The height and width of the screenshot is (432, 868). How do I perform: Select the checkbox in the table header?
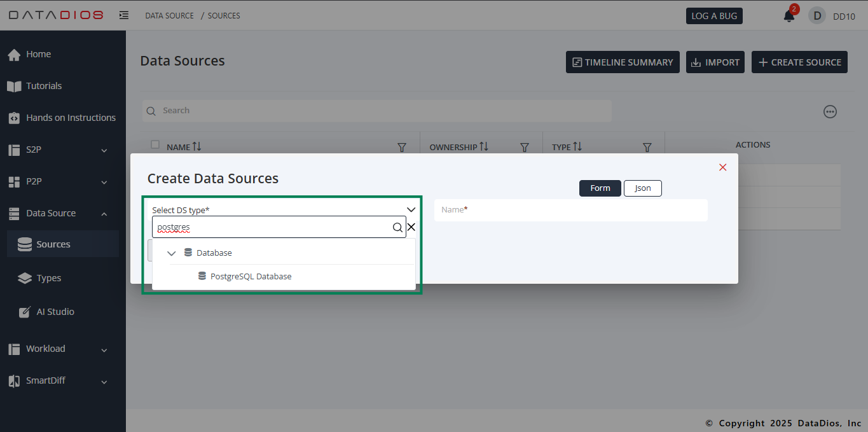[155, 144]
